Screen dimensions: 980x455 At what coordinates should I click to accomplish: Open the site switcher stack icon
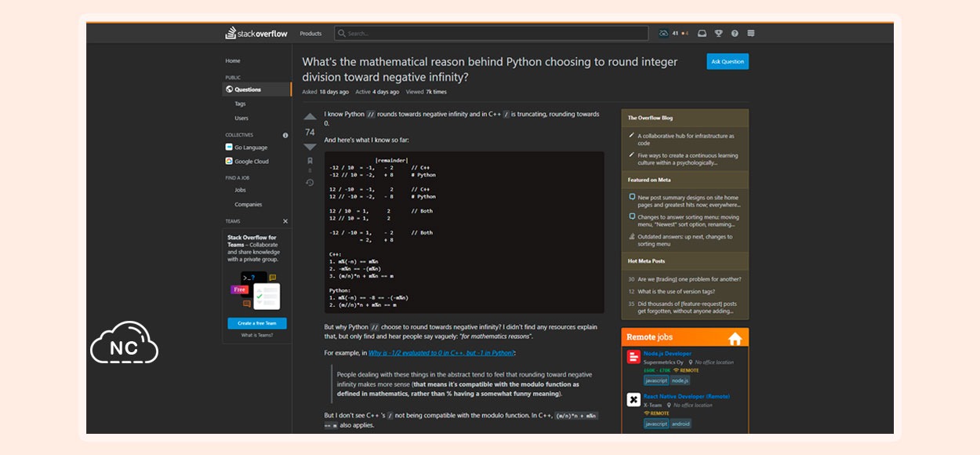[x=751, y=34]
